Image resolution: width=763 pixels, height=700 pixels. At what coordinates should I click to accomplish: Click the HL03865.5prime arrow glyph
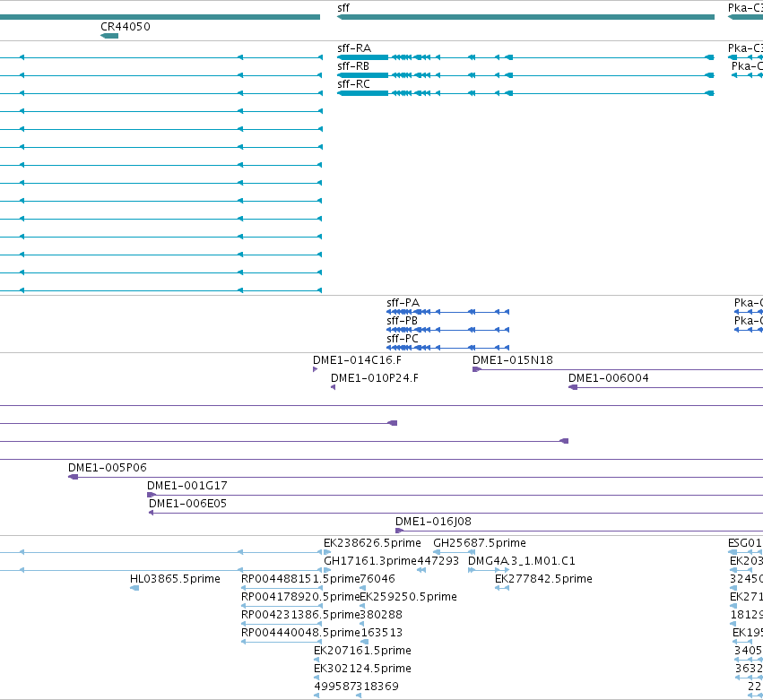click(134, 588)
